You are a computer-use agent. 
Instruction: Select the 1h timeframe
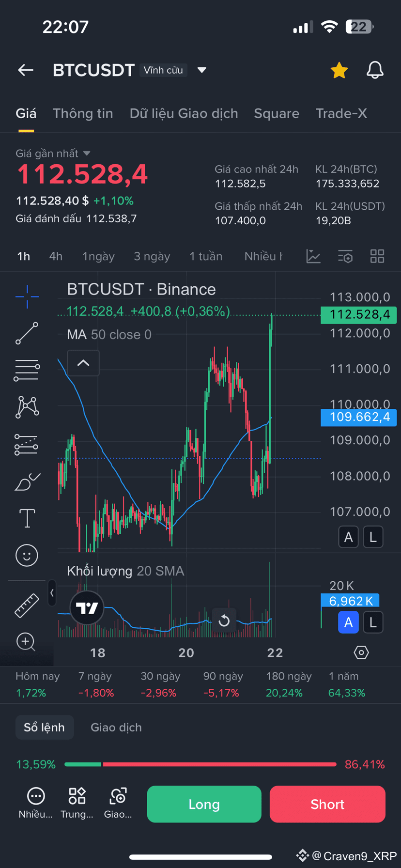click(x=24, y=256)
